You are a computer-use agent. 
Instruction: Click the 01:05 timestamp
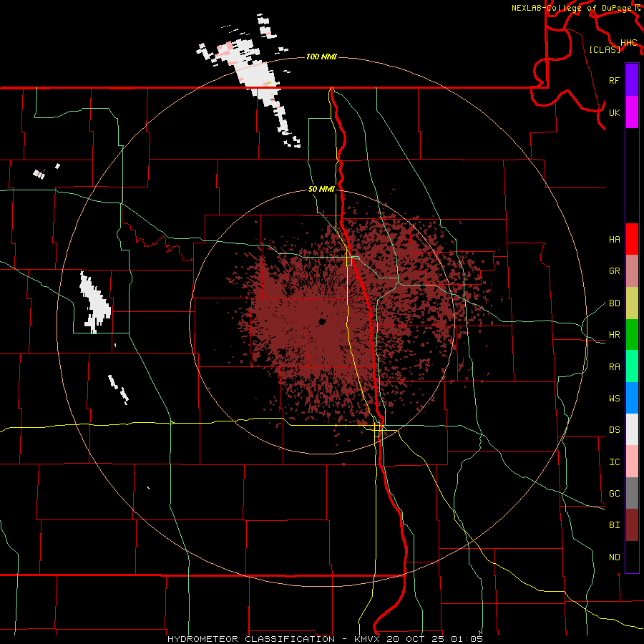pos(467,639)
